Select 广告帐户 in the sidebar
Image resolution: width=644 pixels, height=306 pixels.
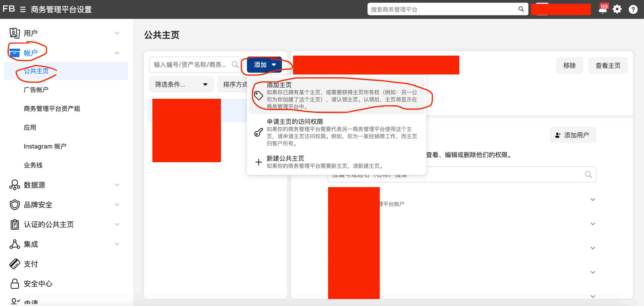coord(36,90)
